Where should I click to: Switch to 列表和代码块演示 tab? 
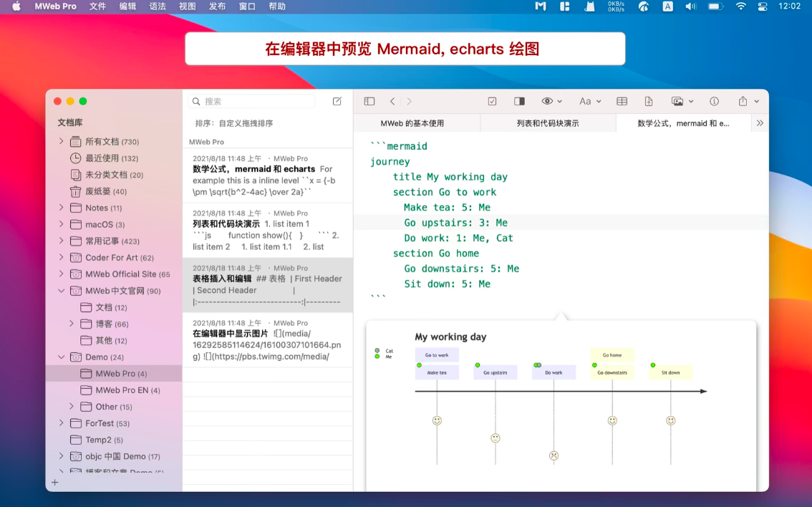point(548,123)
